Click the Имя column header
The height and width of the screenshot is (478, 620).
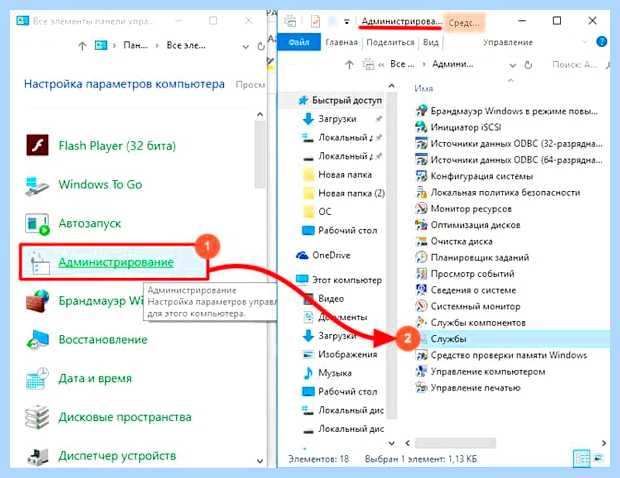point(424,89)
